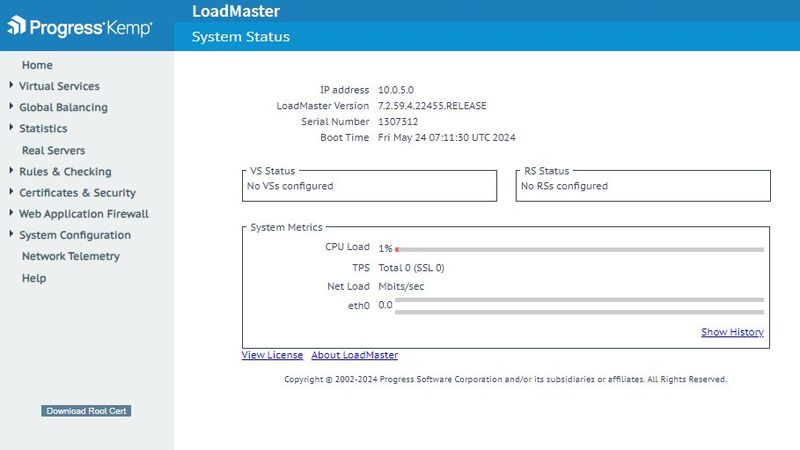This screenshot has height=450, width=800.
Task: Click the LoadMaster header title
Action: [236, 11]
